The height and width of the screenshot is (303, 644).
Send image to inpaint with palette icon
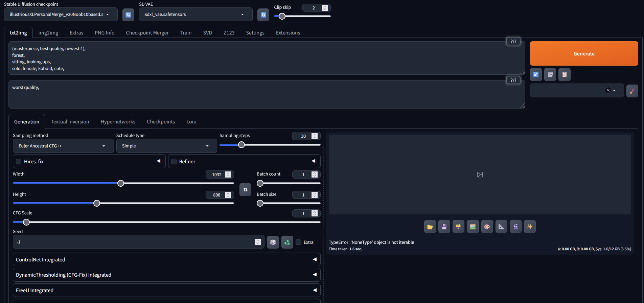pos(487,227)
